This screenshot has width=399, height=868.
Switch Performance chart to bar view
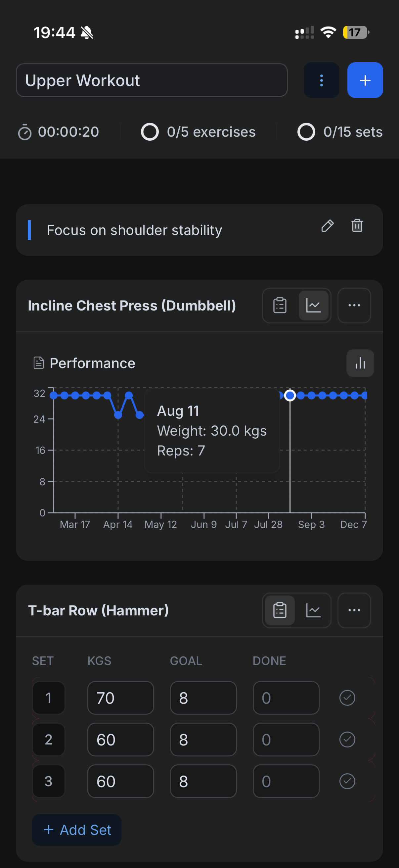pyautogui.click(x=360, y=363)
